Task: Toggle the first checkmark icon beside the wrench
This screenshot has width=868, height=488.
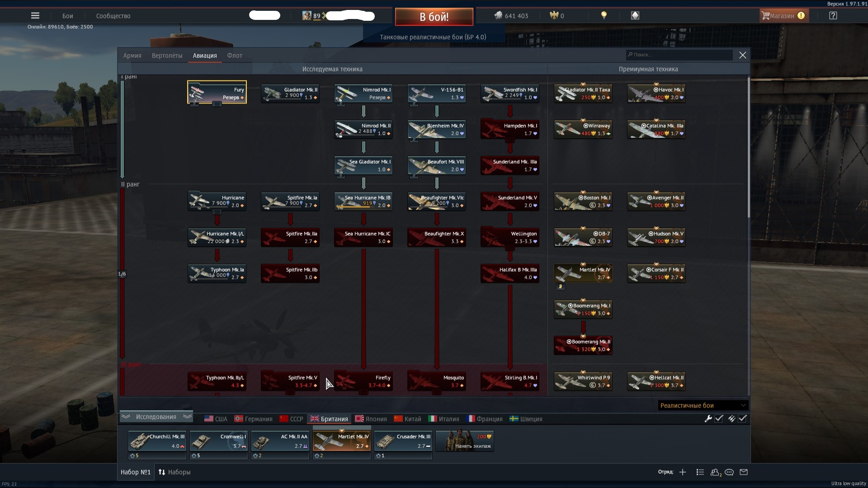Action: (x=719, y=419)
